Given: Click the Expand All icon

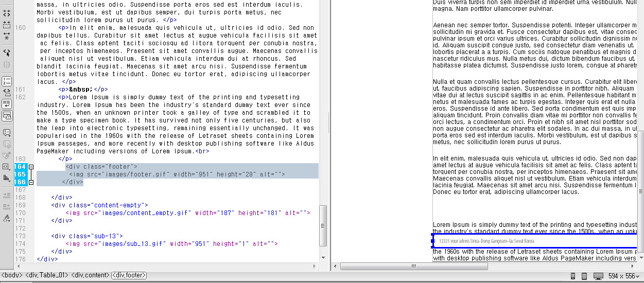Looking at the screenshot, I should 7,36.
